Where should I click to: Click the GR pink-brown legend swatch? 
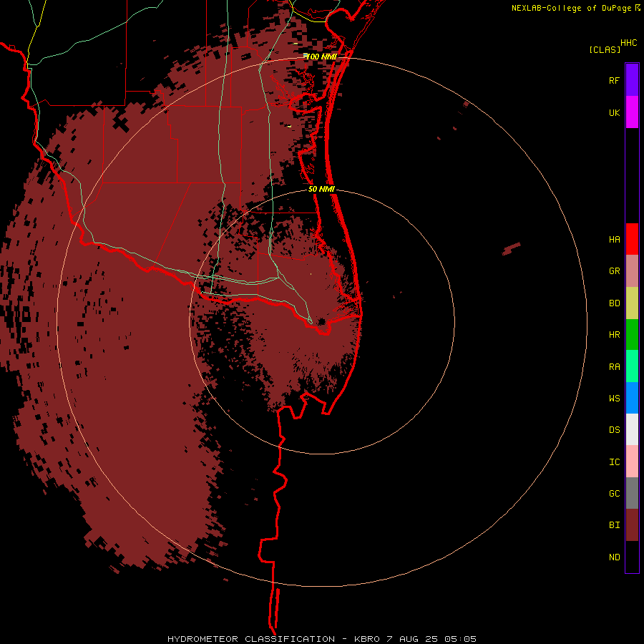[632, 271]
